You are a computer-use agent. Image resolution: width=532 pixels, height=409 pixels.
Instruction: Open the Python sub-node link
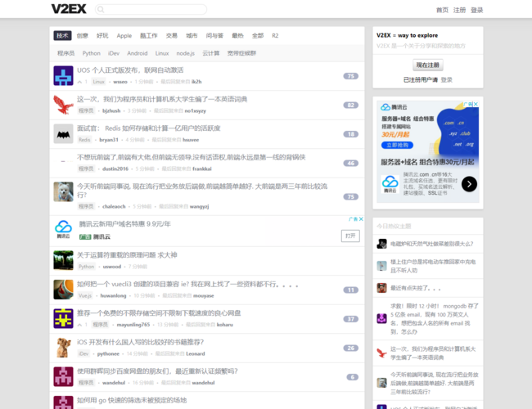(92, 53)
